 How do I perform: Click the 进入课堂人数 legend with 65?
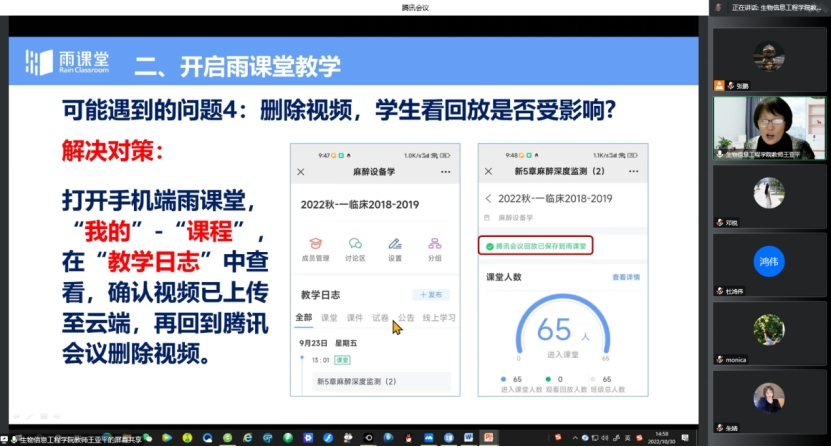521,384
